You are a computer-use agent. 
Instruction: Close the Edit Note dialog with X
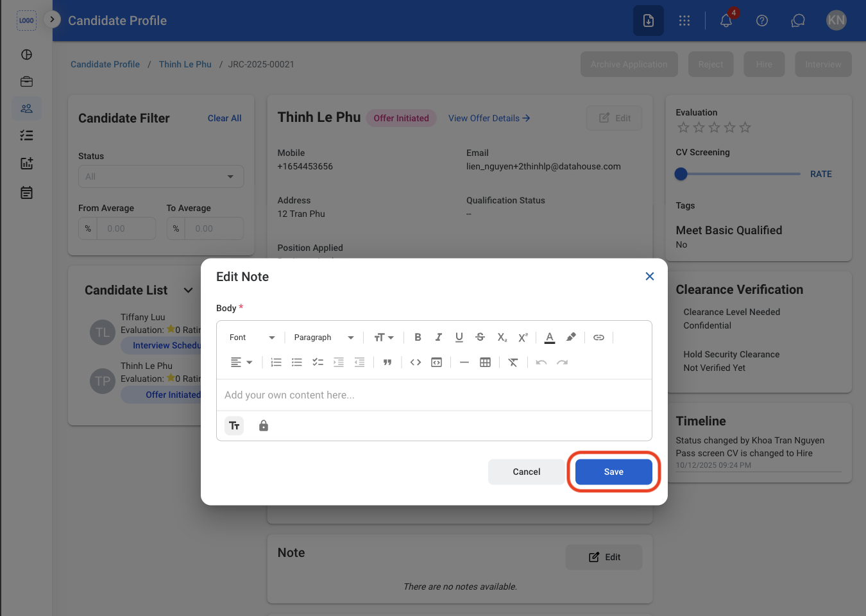(650, 276)
